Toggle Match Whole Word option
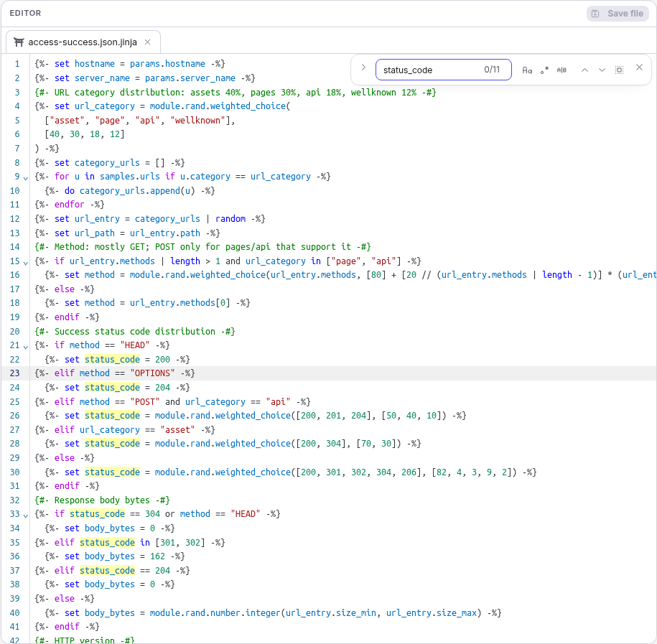 562,70
